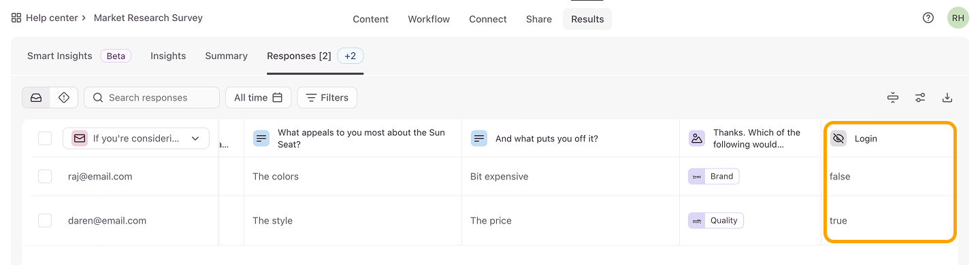Open the help question mark icon

(928, 18)
